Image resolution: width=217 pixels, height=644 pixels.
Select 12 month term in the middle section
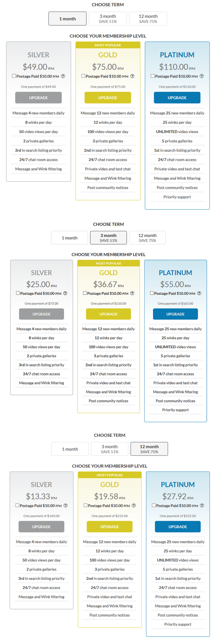[147, 238]
